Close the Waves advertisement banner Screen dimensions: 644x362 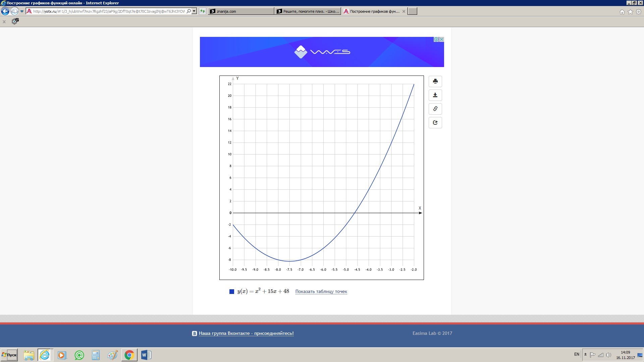point(441,39)
